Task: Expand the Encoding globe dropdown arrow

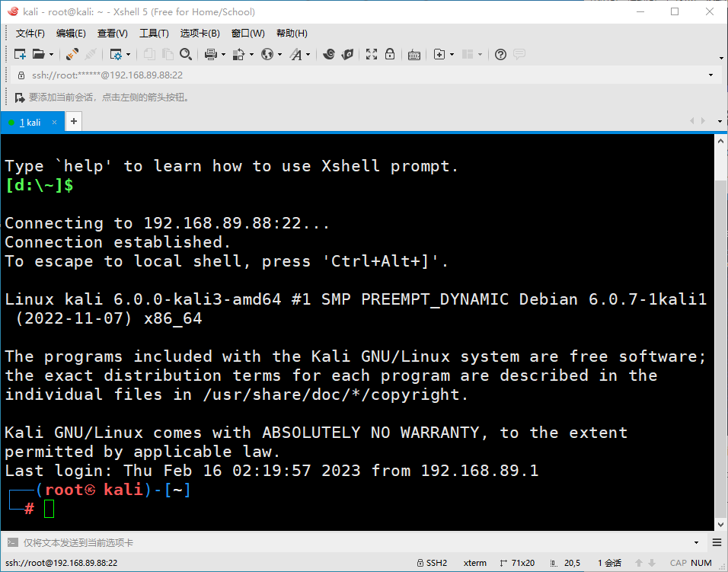Action: (x=279, y=55)
